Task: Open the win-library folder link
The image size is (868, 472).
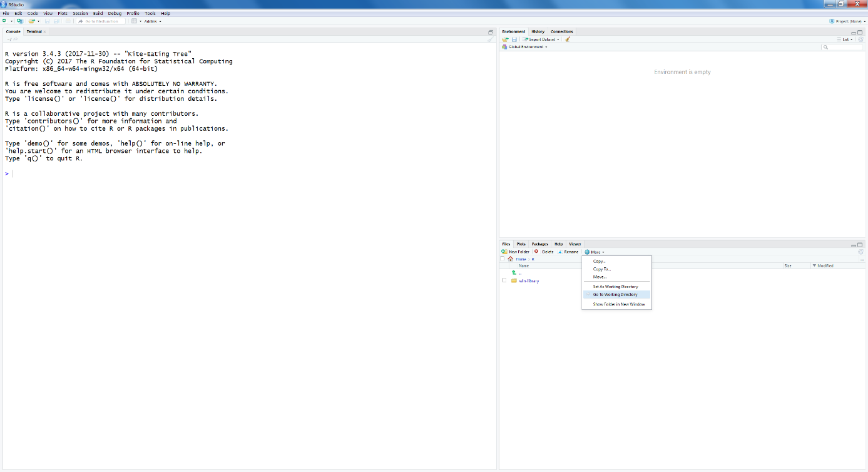Action: [529, 280]
